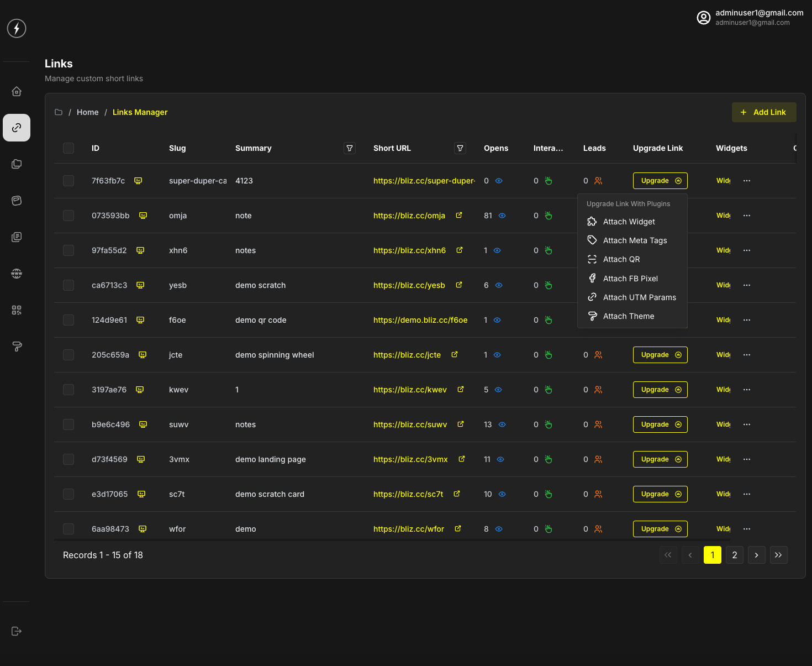This screenshot has height=666, width=812.
Task: Check the row checkbox for 97fa55d2
Action: [x=68, y=250]
